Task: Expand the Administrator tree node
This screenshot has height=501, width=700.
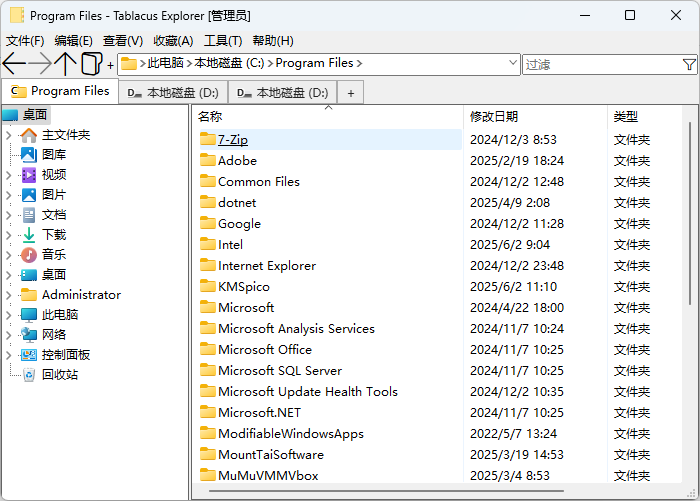Action: coord(9,295)
